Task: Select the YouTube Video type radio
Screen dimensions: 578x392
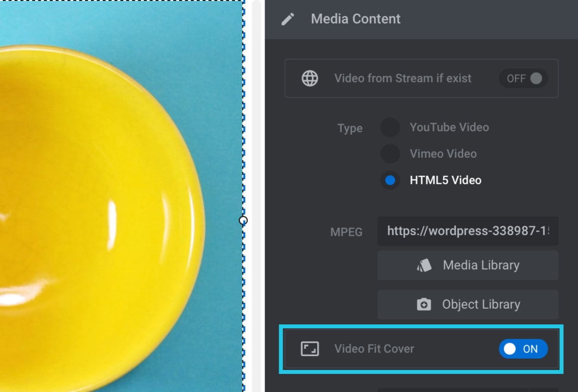Action: tap(390, 127)
